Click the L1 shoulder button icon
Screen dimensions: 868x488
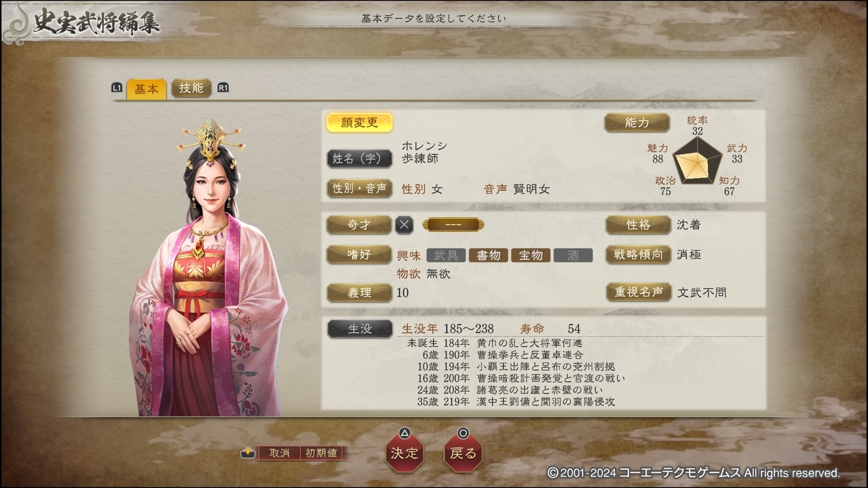[117, 88]
